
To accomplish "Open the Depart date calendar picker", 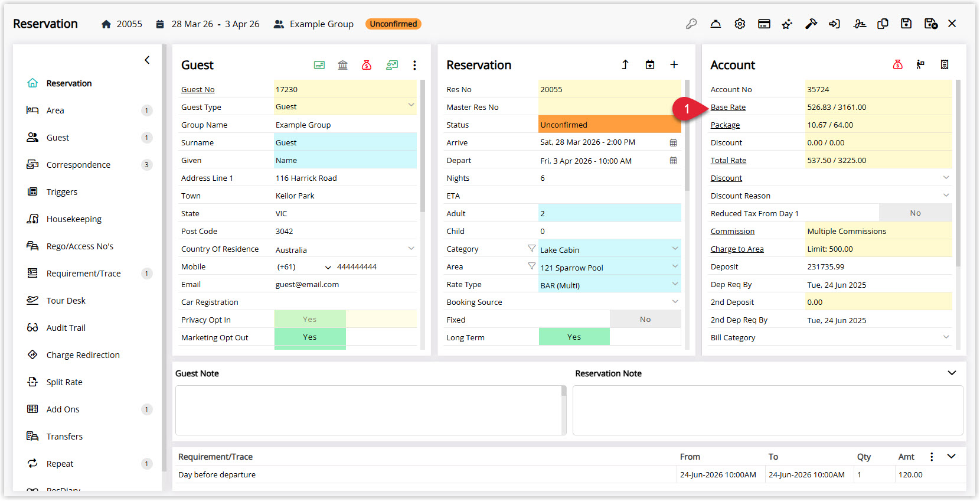I will [x=673, y=160].
